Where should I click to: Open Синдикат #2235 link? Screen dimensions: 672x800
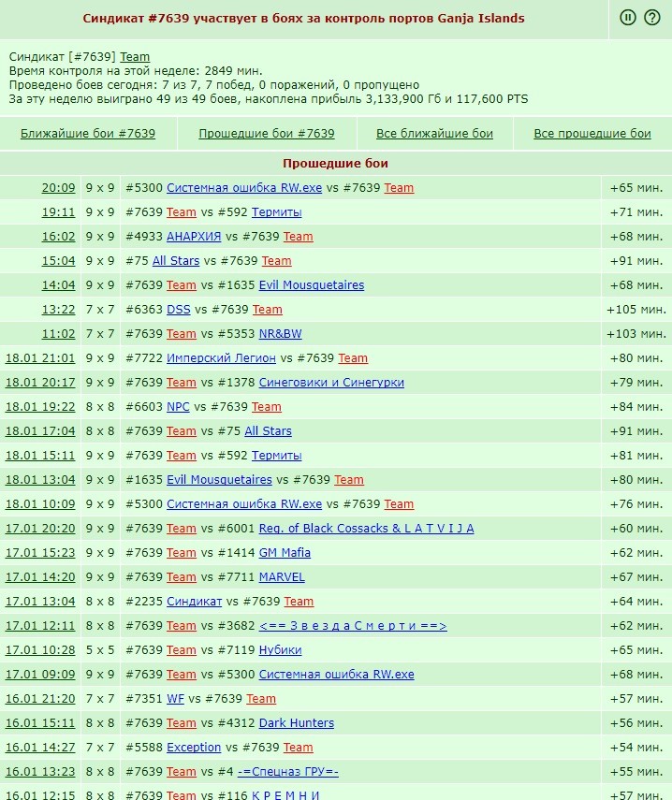[x=195, y=602]
